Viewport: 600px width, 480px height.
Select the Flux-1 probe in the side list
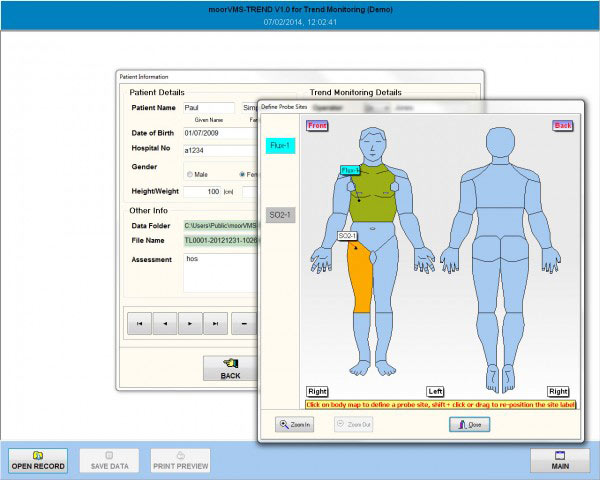280,146
